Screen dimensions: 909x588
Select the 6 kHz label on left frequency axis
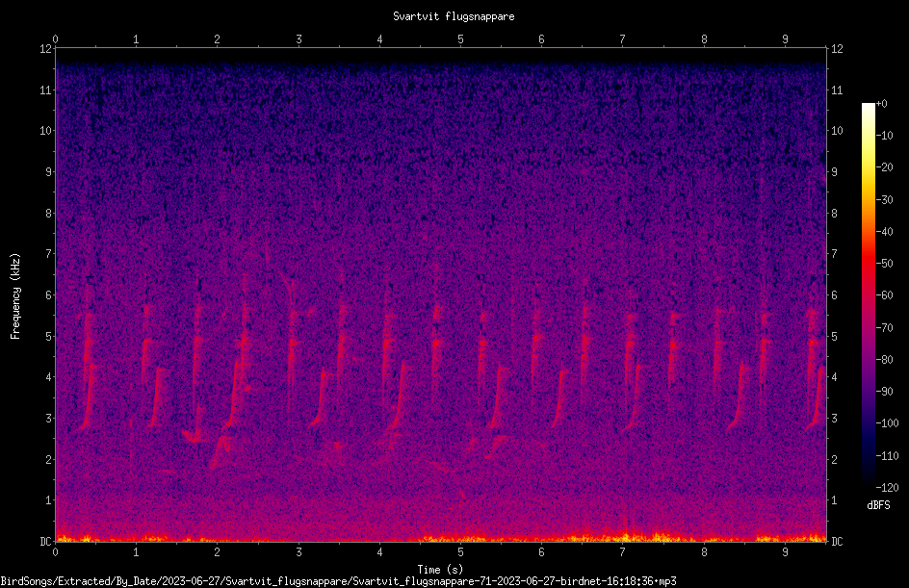click(x=49, y=294)
